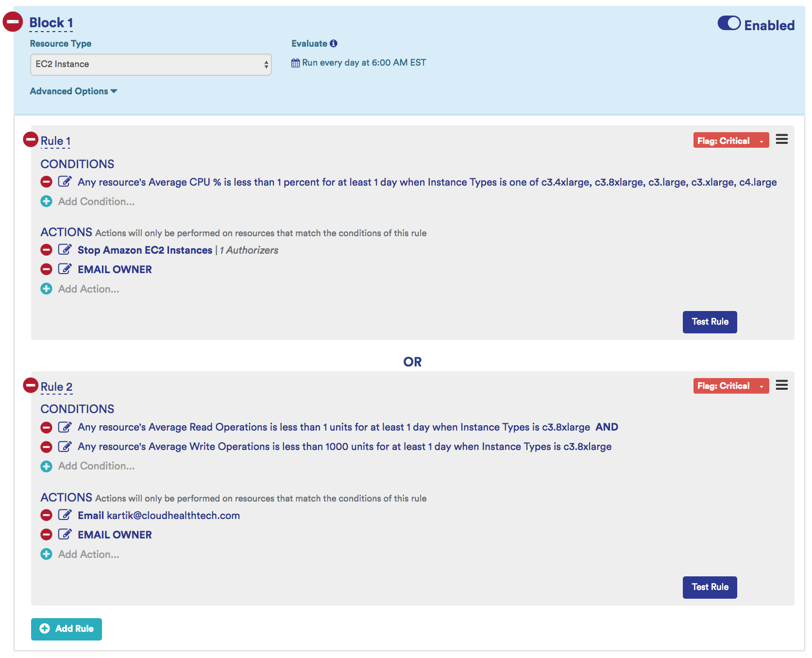Click plus icon to add Rule 2 condition
The width and height of the screenshot is (812, 658).
[46, 466]
